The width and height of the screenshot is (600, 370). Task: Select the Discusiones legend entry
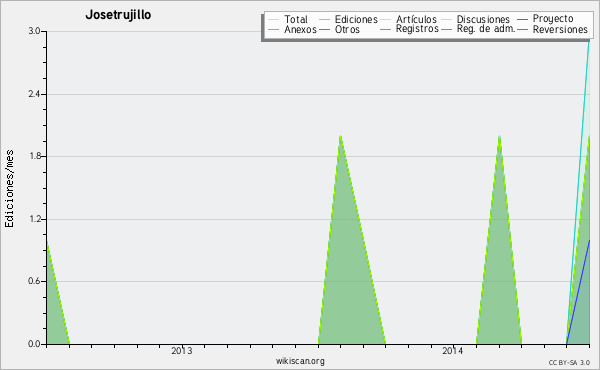click(483, 19)
